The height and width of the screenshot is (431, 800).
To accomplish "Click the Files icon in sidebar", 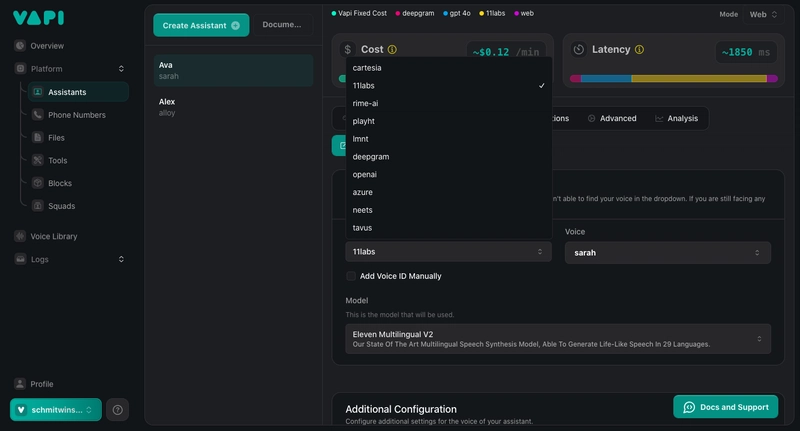I will tap(38, 138).
